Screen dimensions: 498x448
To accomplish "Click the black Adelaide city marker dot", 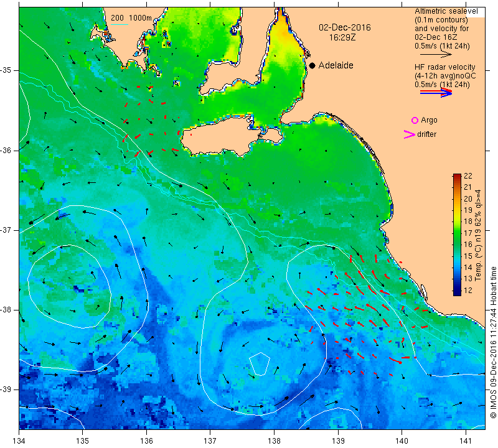I will coord(312,66).
